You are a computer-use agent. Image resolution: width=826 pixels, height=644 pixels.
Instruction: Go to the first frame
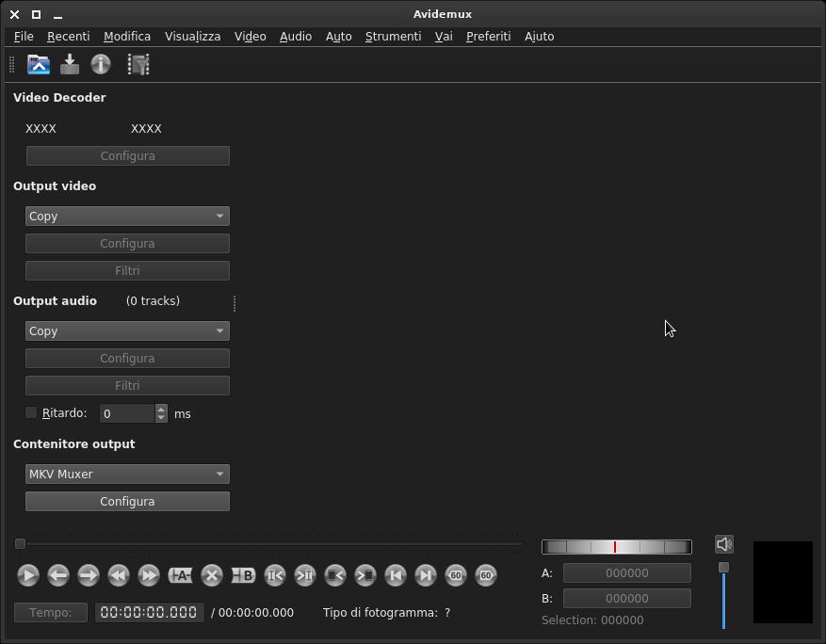395,575
